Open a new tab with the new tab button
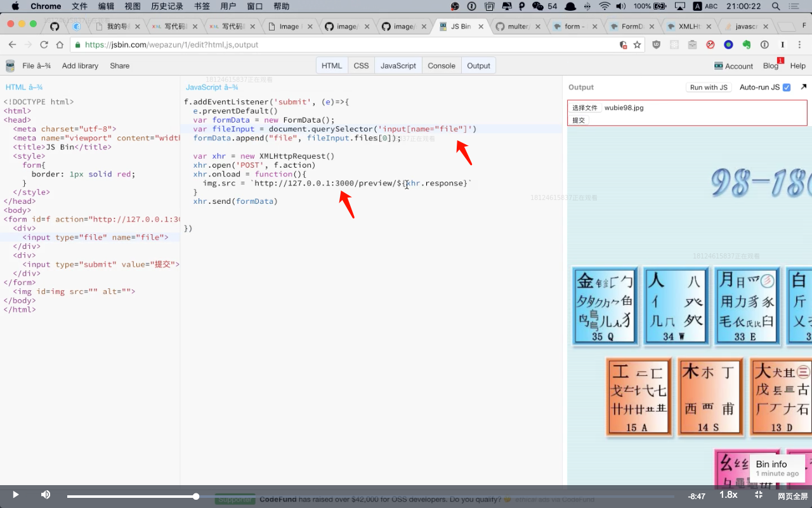The width and height of the screenshot is (812, 508). [x=786, y=27]
